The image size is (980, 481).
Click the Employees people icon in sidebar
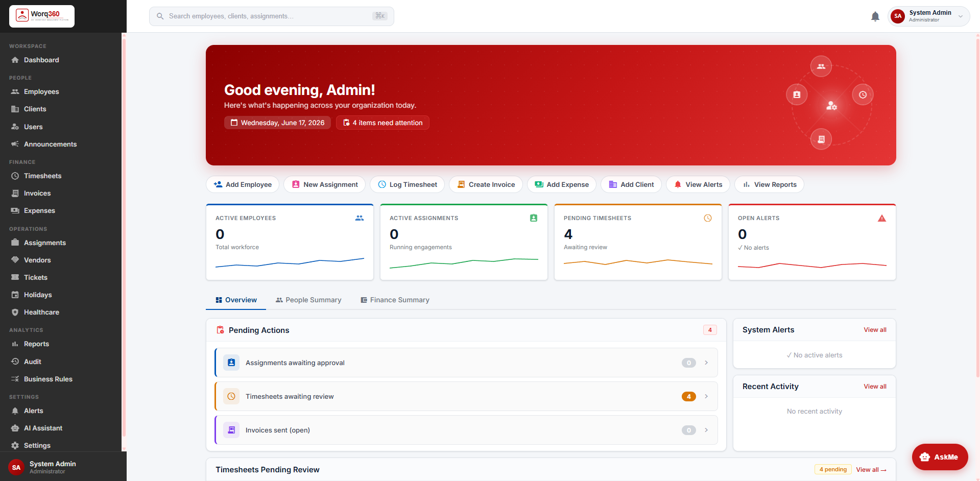15,92
